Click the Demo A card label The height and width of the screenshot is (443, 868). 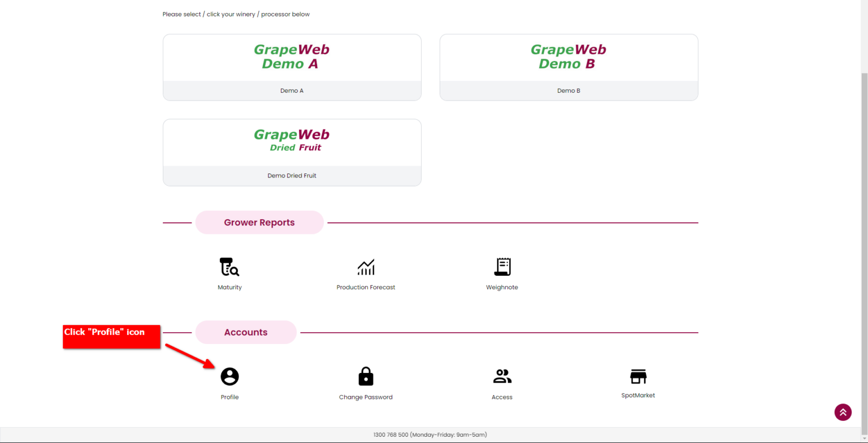(x=292, y=90)
